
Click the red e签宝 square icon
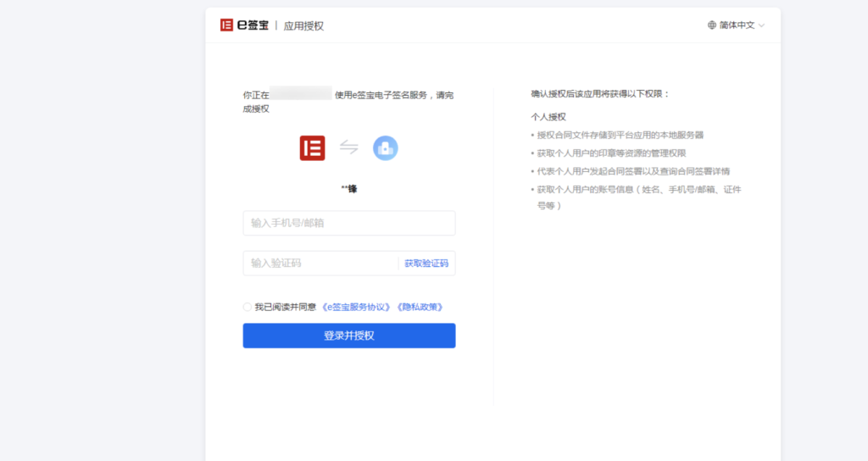tap(312, 148)
